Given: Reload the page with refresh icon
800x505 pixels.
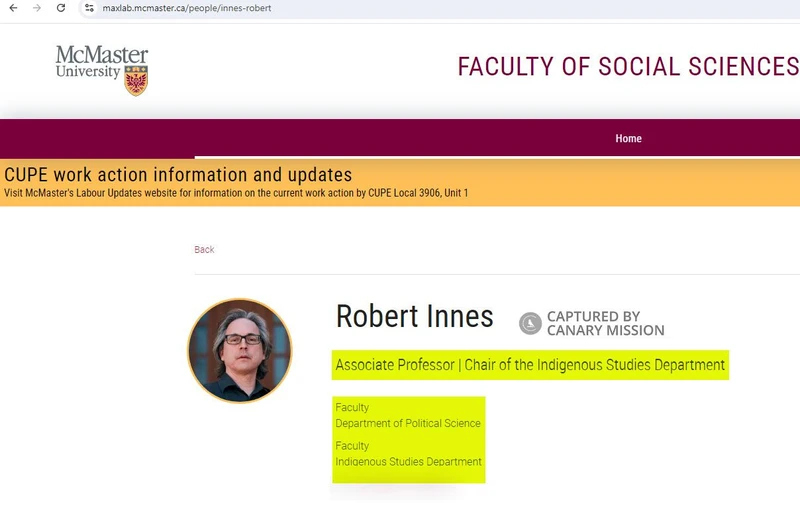Looking at the screenshot, I should (61, 8).
